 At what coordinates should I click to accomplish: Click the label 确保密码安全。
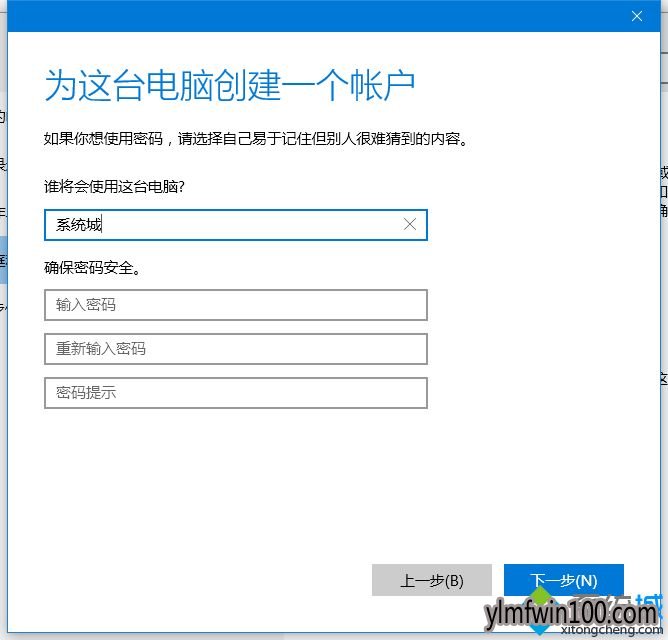(92, 268)
